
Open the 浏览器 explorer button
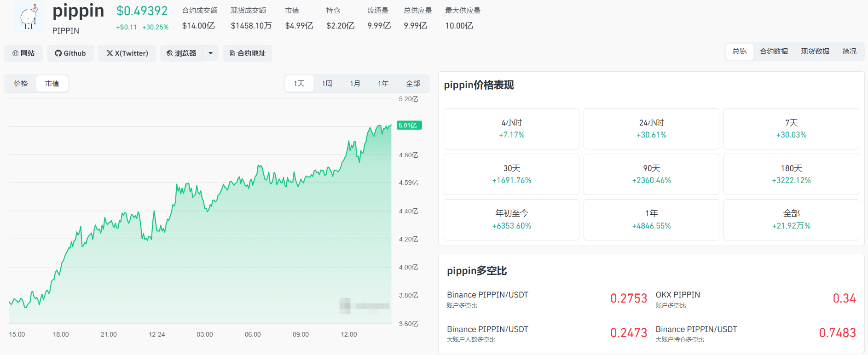tap(181, 53)
